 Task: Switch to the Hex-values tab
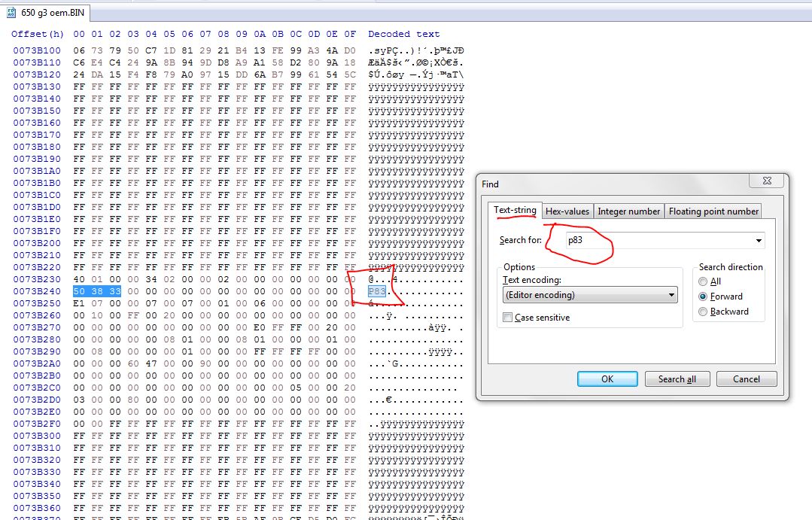(567, 211)
